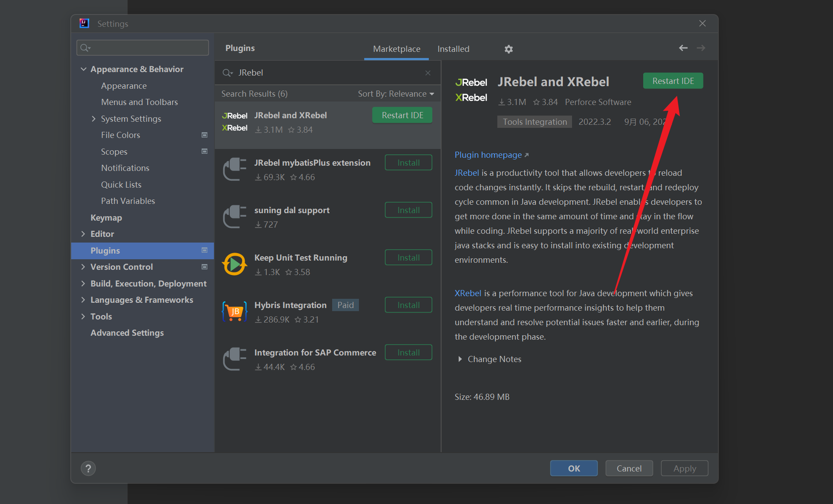Click the version "2022.3.2" text
833x504 pixels.
594,122
